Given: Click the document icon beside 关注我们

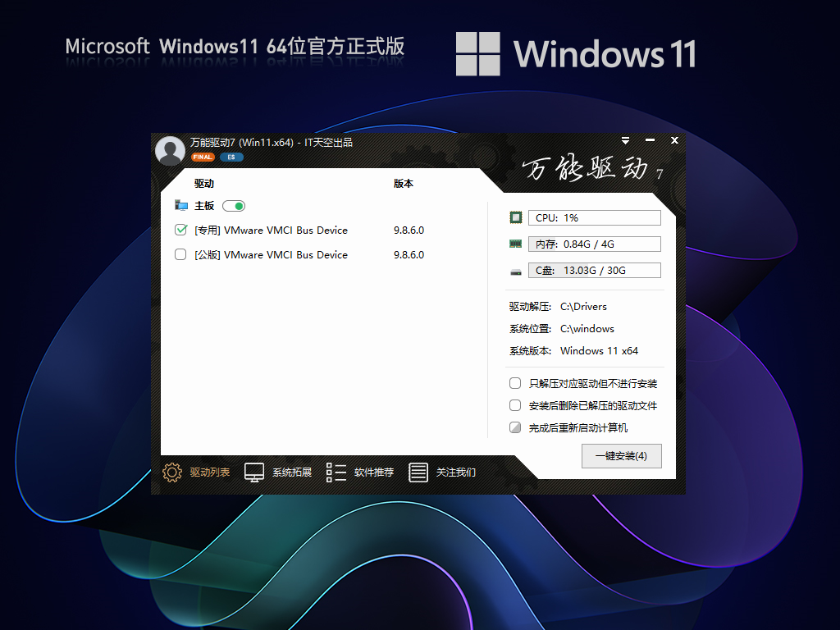Looking at the screenshot, I should point(418,472).
